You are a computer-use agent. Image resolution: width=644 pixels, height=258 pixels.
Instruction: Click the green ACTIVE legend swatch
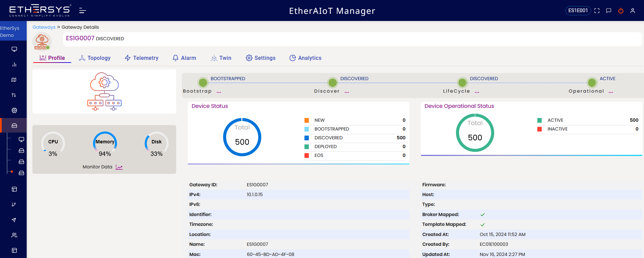tap(539, 120)
